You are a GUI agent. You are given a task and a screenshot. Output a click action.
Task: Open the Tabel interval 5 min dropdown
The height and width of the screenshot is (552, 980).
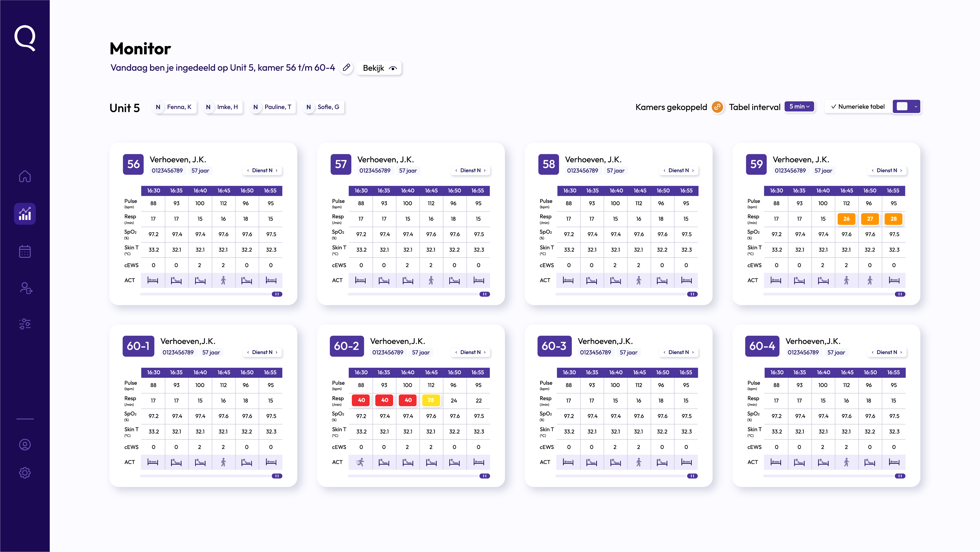point(799,107)
